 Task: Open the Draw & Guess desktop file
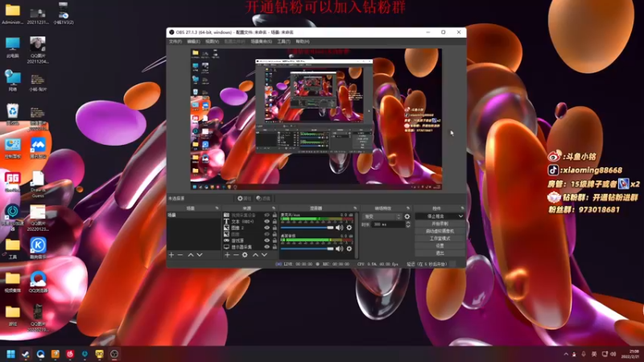coord(38,184)
